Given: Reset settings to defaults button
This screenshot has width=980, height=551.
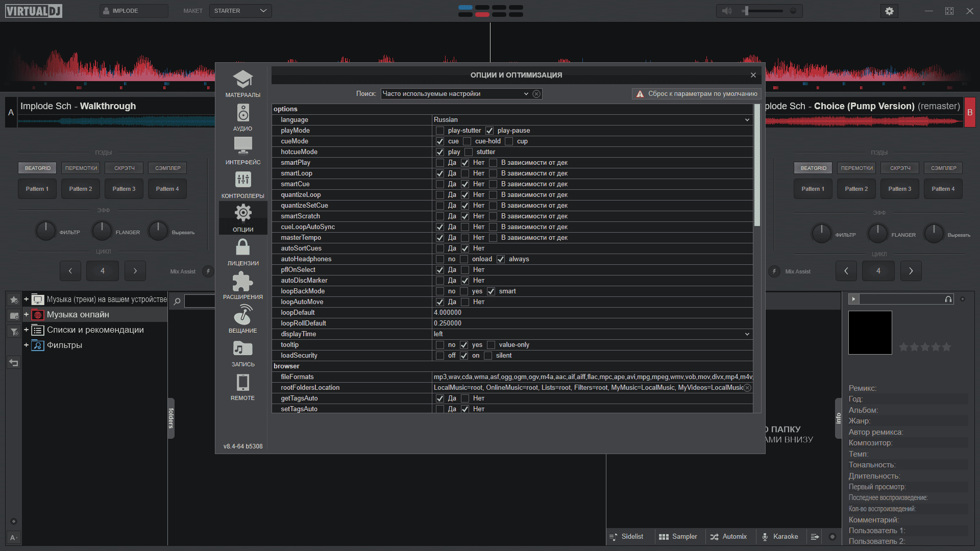Looking at the screenshot, I should tap(697, 94).
